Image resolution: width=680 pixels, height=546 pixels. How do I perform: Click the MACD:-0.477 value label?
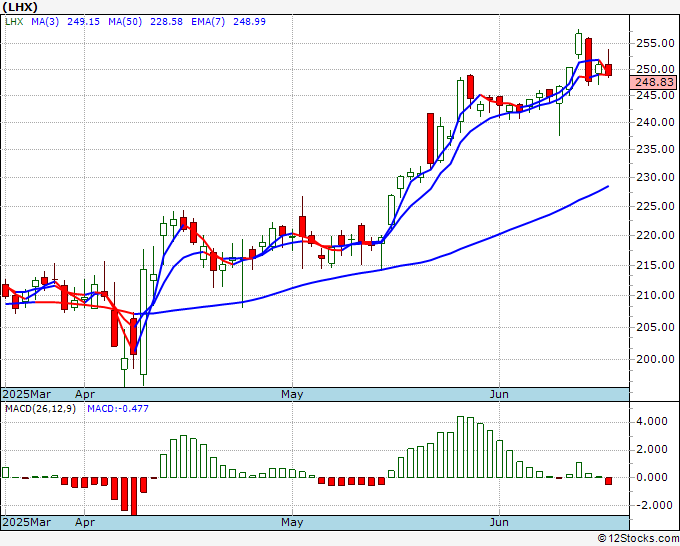[x=118, y=409]
